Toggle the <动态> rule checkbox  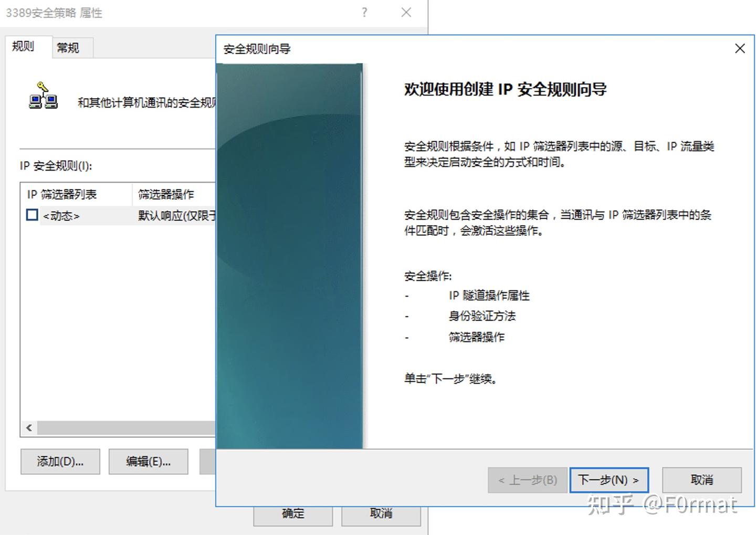click(31, 215)
